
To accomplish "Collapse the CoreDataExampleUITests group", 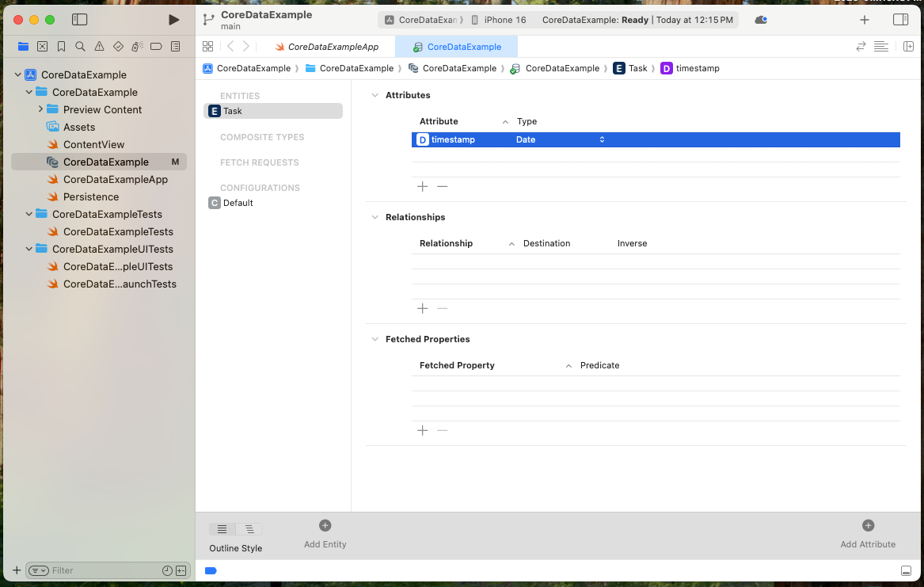I will pos(29,250).
